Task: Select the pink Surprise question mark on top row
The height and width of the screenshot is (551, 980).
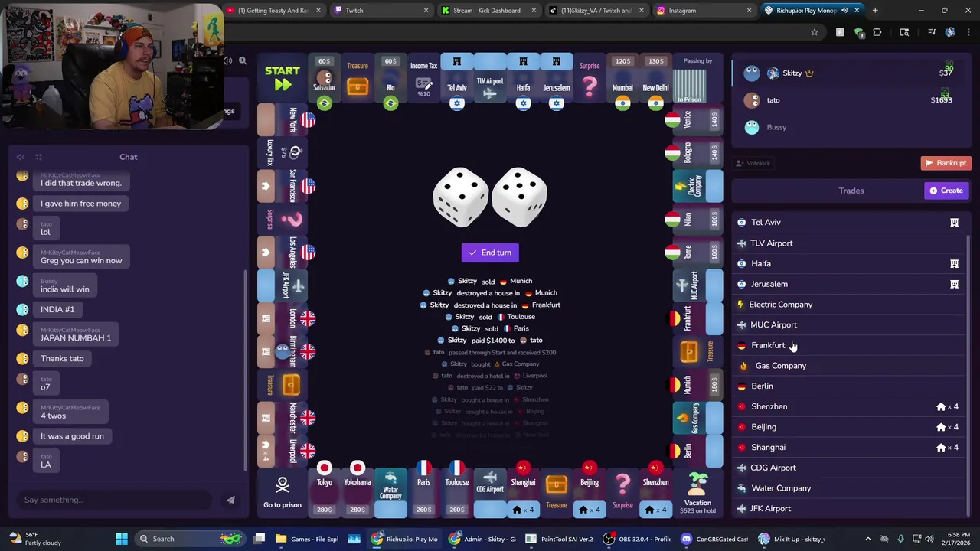Action: 590,80
